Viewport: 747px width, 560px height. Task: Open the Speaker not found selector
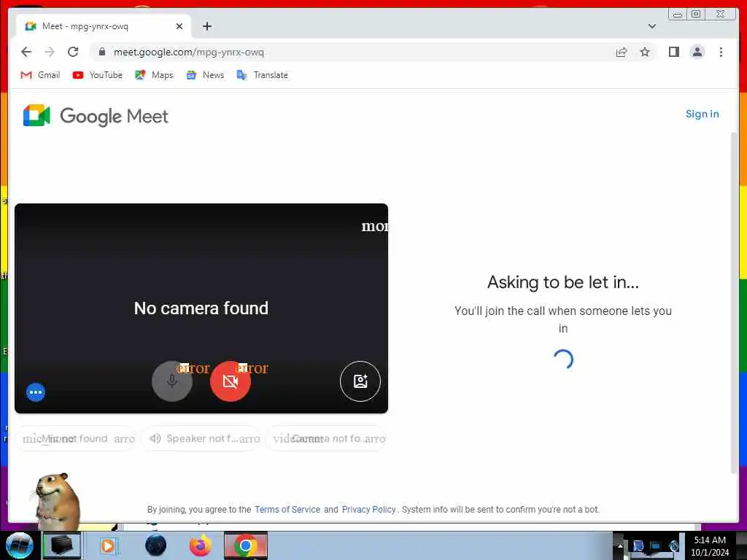pos(201,438)
